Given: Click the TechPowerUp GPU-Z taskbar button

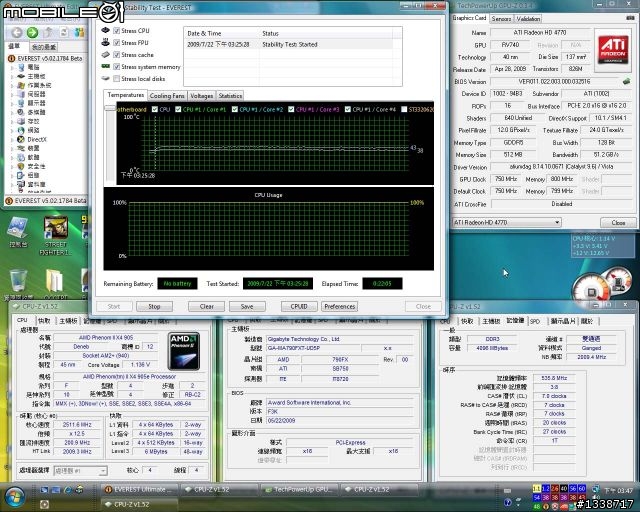Looking at the screenshot, I should 300,489.
